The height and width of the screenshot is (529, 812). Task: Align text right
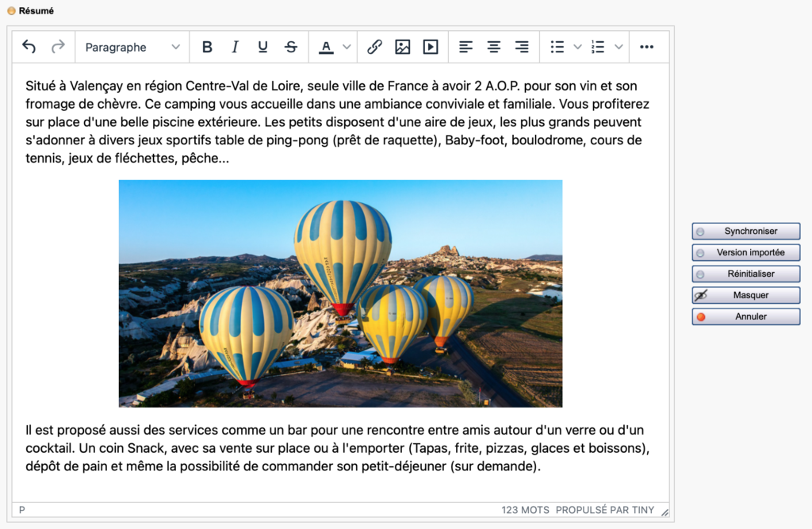pos(522,47)
